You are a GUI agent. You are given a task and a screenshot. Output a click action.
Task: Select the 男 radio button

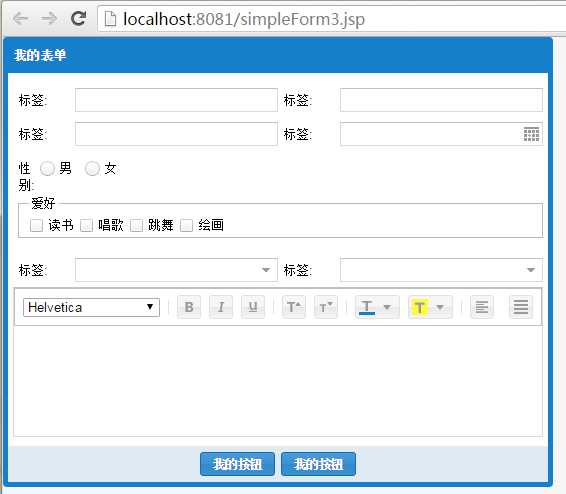tap(47, 169)
